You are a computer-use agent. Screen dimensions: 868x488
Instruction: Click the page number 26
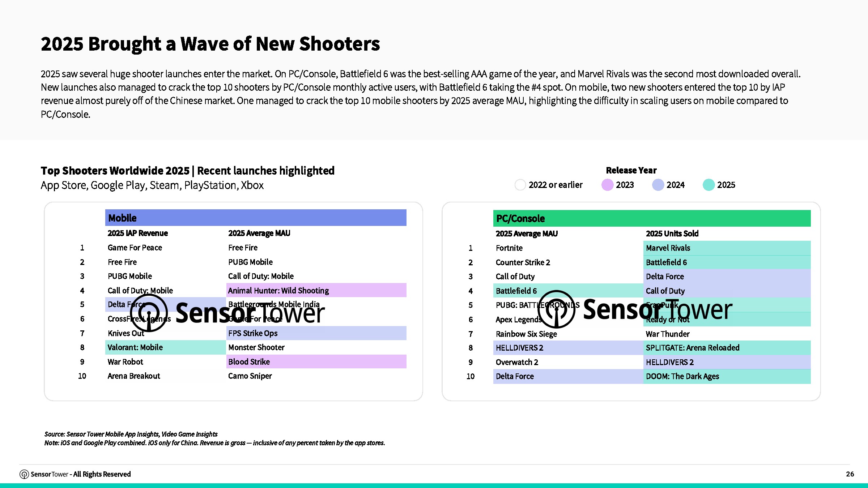click(x=850, y=474)
